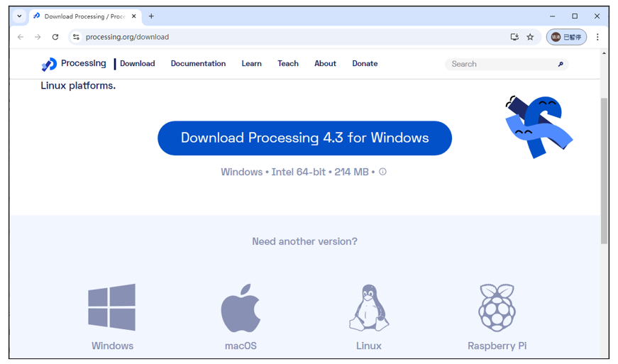
Task: Select the Windows logo icon
Action: click(112, 307)
